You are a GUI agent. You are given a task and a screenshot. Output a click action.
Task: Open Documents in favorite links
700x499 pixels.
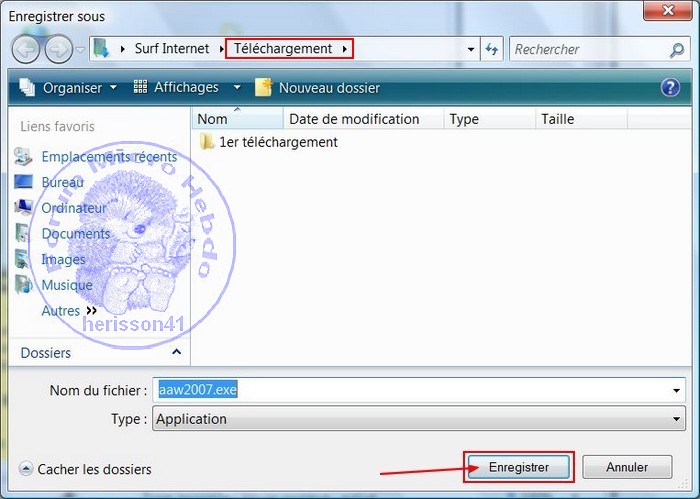click(x=76, y=233)
